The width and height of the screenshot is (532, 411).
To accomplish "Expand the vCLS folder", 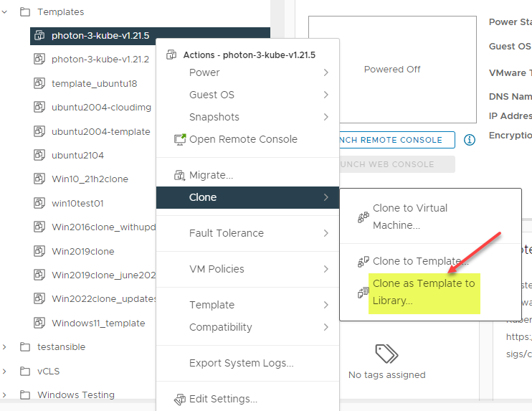I will click(x=4, y=371).
